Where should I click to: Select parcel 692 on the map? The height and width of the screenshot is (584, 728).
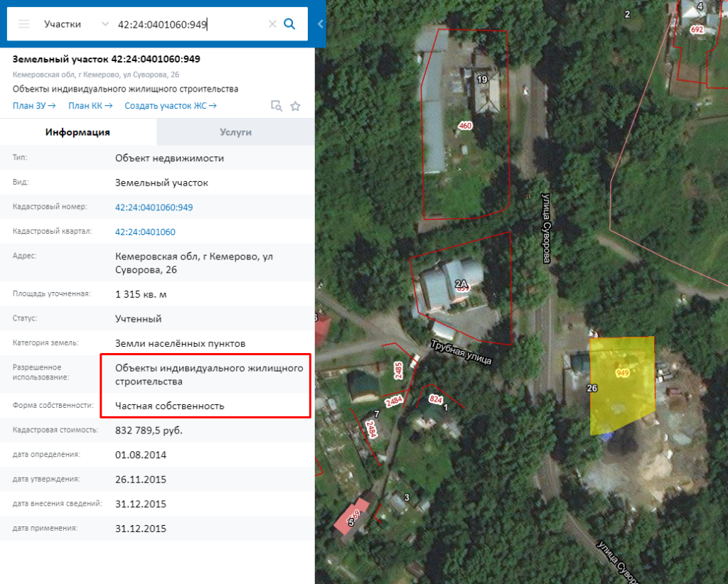696,30
